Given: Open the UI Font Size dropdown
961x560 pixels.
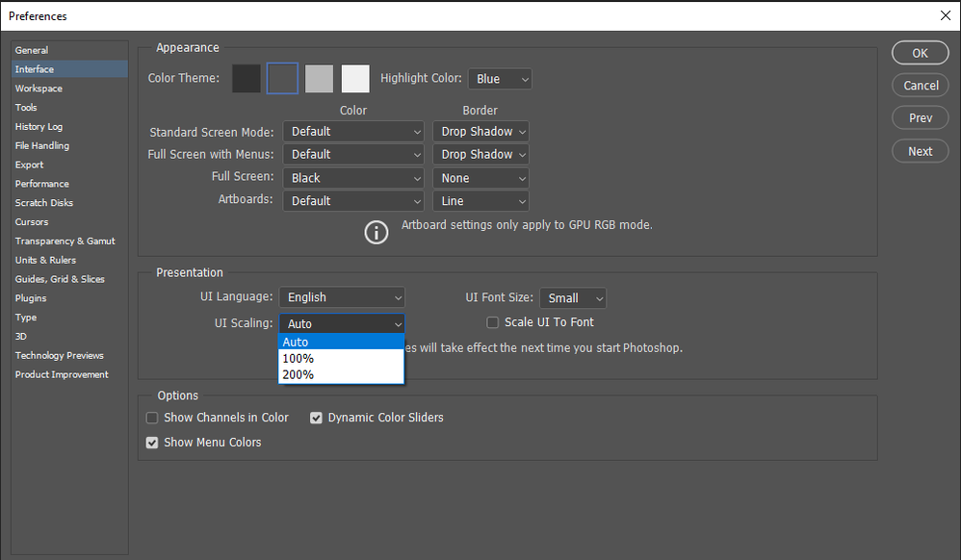Looking at the screenshot, I should pyautogui.click(x=573, y=298).
